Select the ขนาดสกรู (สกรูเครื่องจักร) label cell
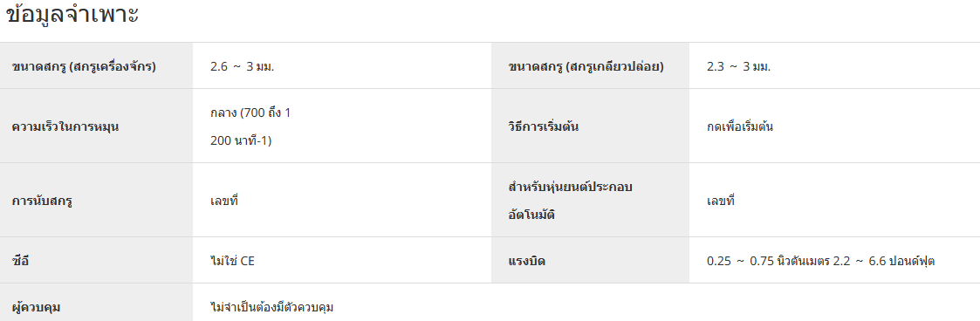 (96, 65)
